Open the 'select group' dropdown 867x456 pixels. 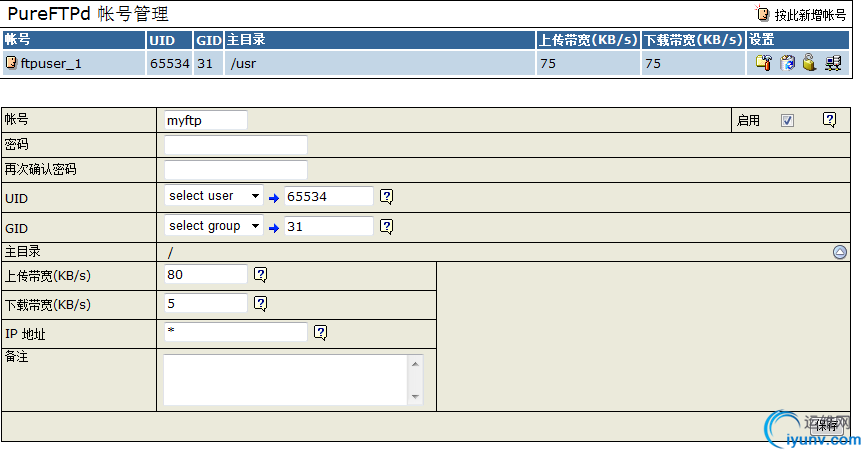[213, 226]
